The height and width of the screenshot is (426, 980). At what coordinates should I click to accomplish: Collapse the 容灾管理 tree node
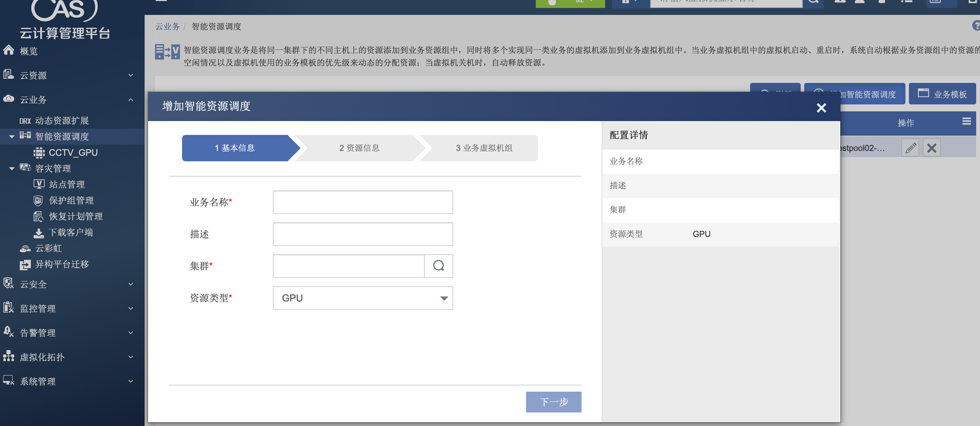[x=12, y=168]
